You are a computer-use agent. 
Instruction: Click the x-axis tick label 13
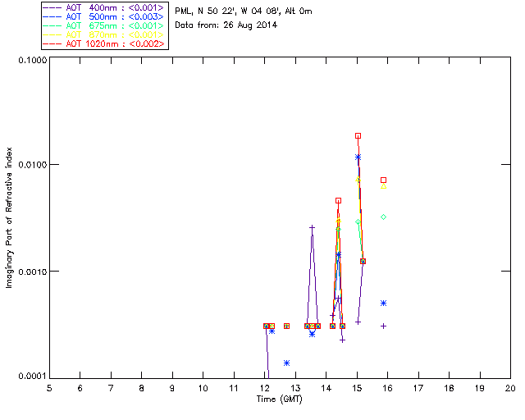click(295, 388)
